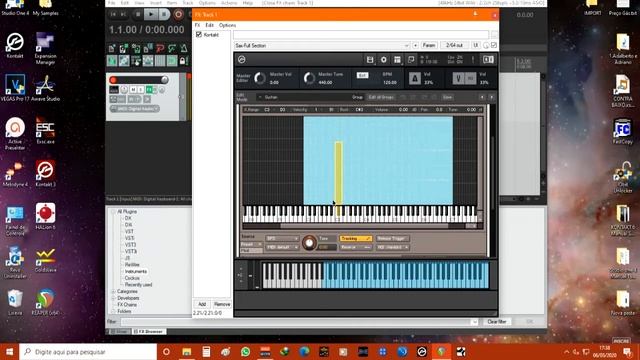Open FX menu in FX window
The height and width of the screenshot is (360, 640).
(x=197, y=25)
